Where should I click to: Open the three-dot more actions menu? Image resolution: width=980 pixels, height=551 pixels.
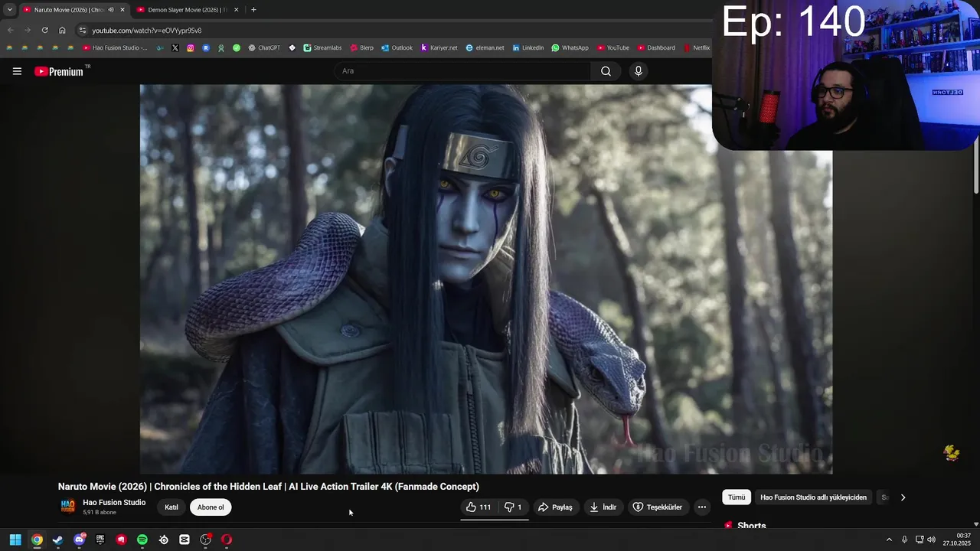pos(702,507)
